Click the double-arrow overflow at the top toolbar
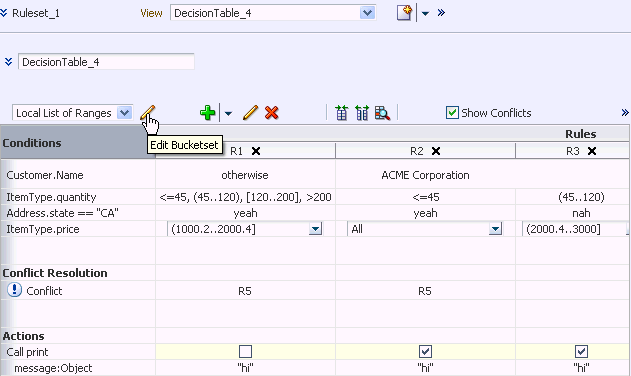Viewport: 631px width, 376px height. [441, 13]
